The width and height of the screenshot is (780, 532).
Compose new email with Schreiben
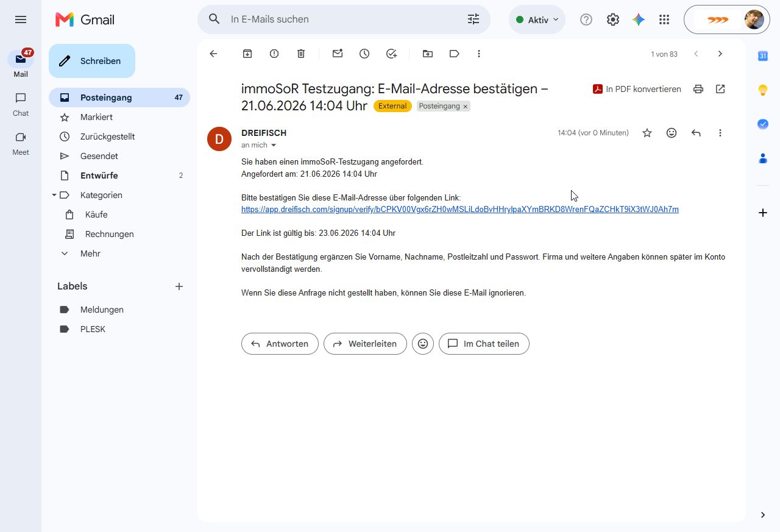(92, 61)
